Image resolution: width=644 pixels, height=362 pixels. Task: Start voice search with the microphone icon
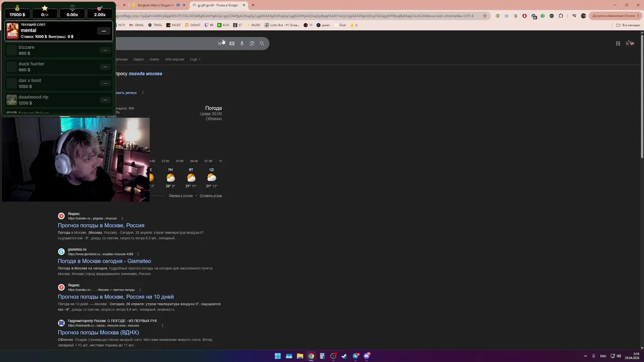pos(242,44)
